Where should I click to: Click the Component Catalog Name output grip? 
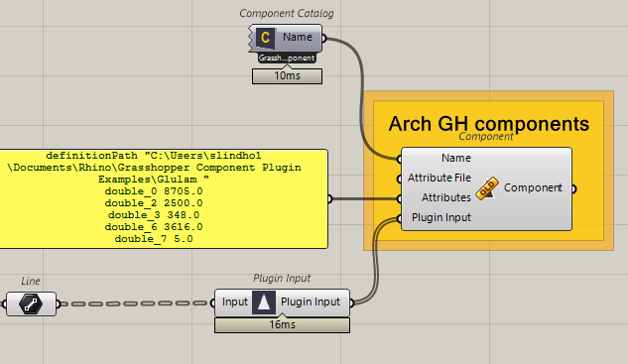coord(324,39)
